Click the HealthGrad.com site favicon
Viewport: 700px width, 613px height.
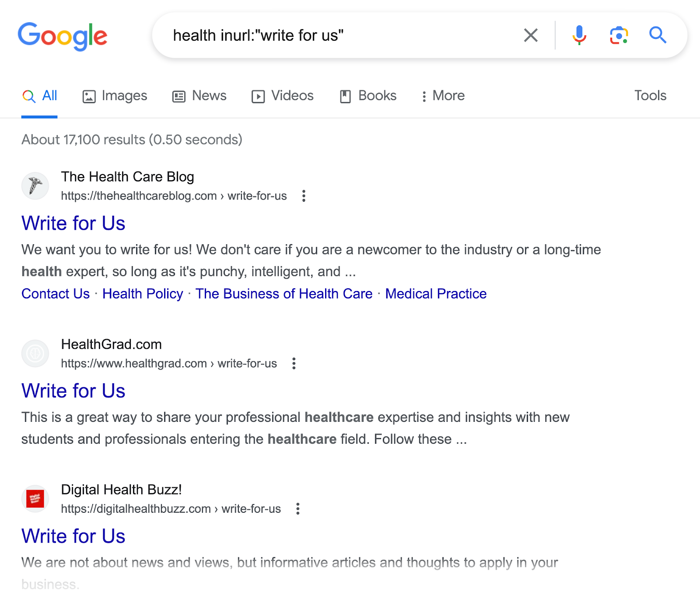pos(35,353)
